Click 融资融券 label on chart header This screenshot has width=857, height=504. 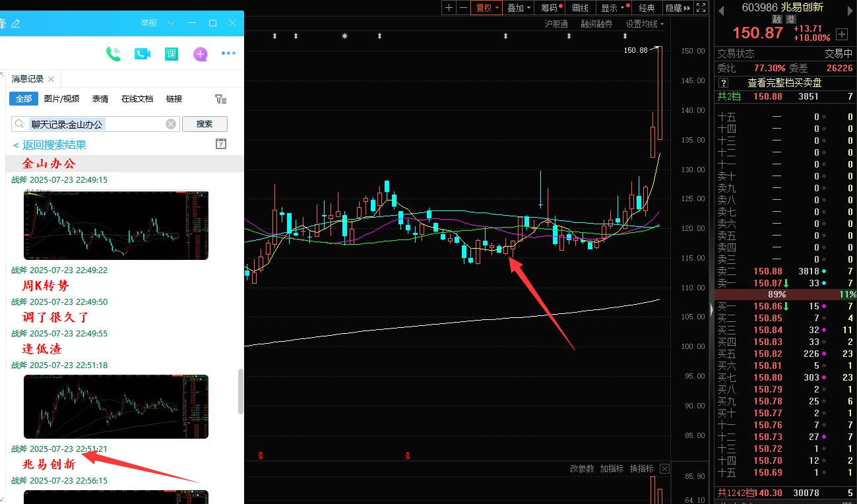point(596,24)
